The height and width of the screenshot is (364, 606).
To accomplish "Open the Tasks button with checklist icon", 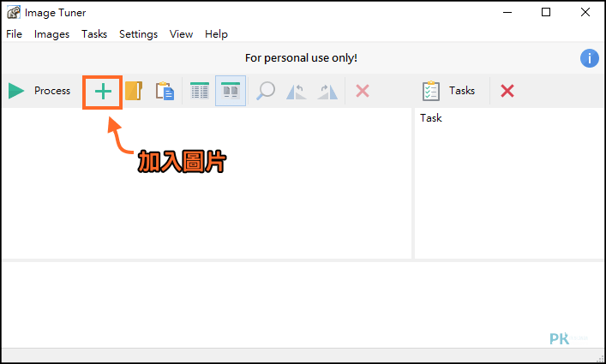I will [x=448, y=91].
